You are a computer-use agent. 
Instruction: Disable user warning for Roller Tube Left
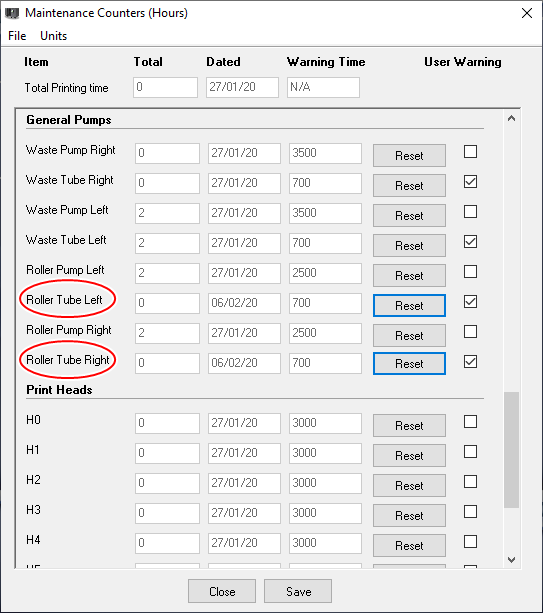(x=470, y=302)
